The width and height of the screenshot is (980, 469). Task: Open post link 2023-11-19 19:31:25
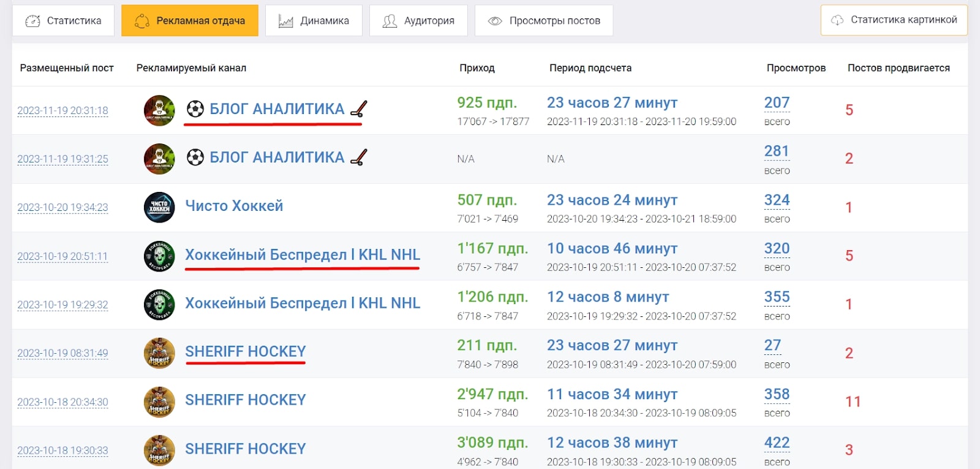point(62,159)
